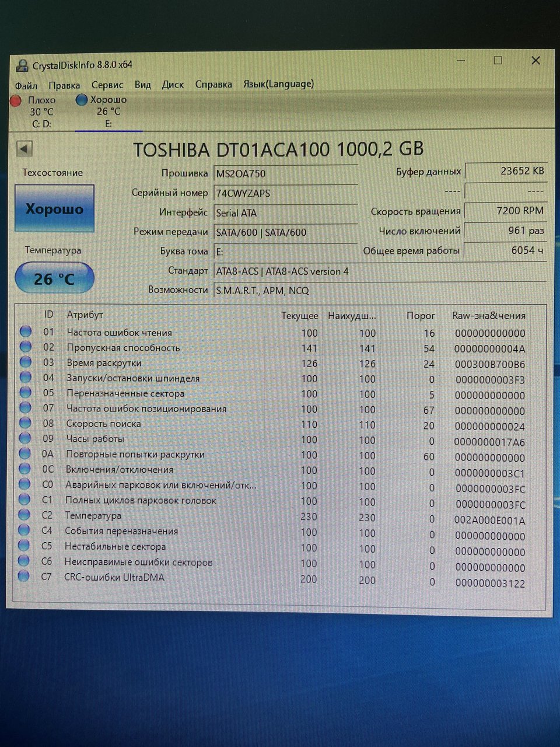
Task: Click the 7200 RPM rotation value
Action: (506, 211)
